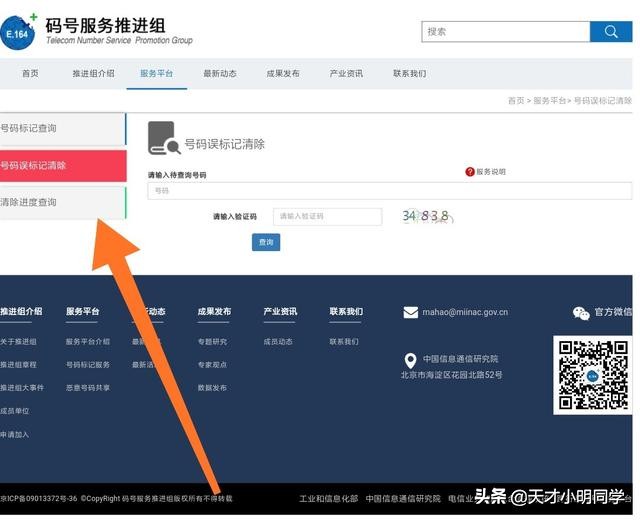
Task: Open footer link 推进组大事件
Action: click(x=22, y=388)
